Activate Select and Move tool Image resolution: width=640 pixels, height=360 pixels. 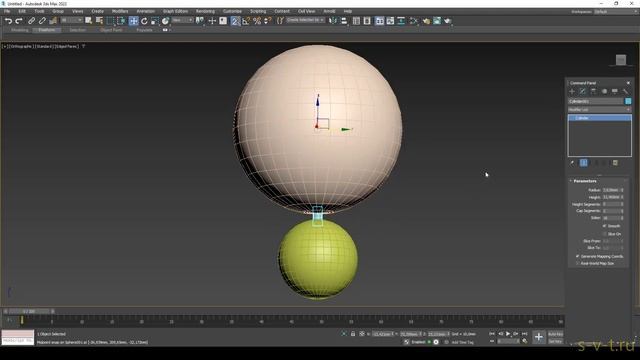click(133, 21)
